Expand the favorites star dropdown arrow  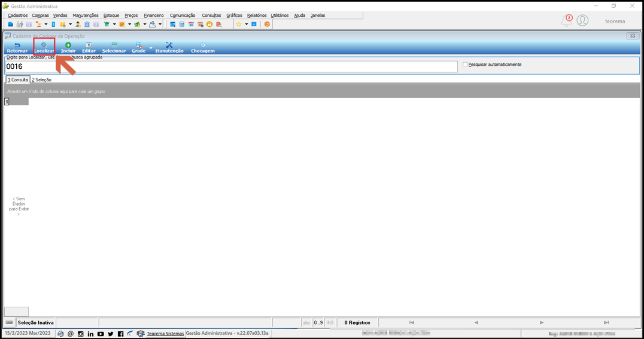[x=247, y=24]
